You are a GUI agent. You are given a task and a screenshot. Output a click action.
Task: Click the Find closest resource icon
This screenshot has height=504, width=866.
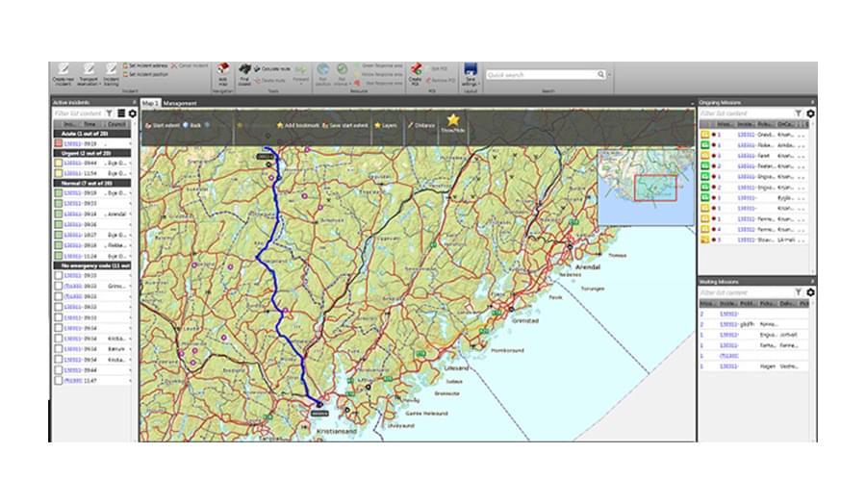(x=244, y=69)
